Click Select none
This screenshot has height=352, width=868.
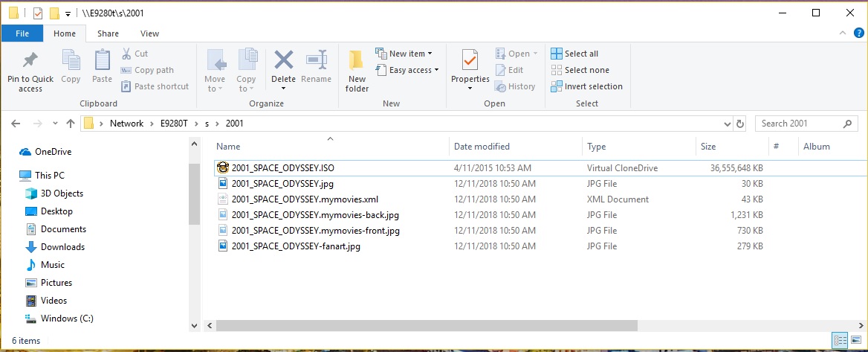pyautogui.click(x=580, y=70)
